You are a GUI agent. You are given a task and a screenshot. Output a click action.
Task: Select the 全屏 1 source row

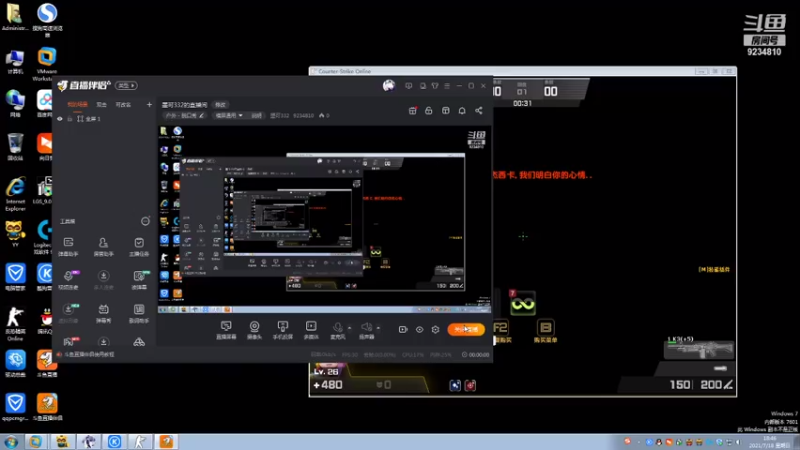point(104,119)
